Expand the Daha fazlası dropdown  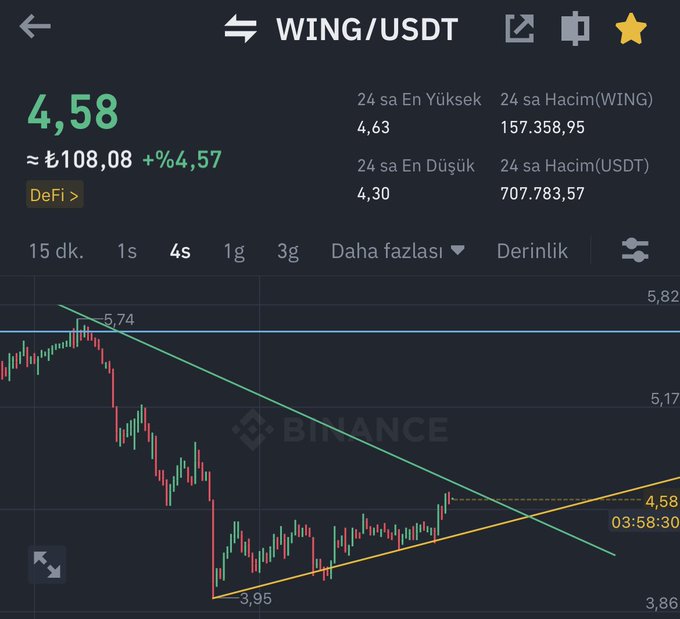(398, 251)
